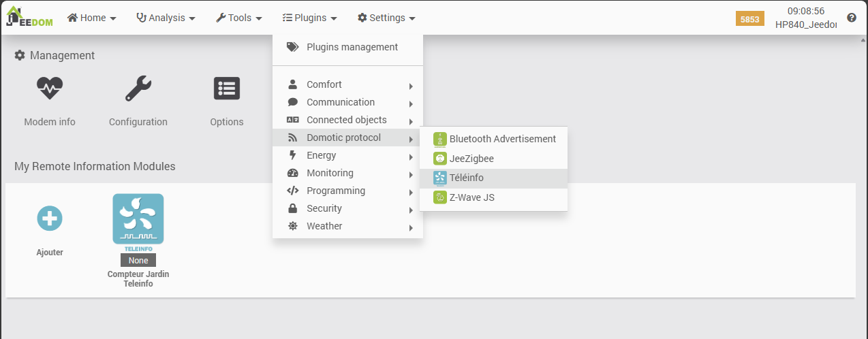Open the Compteur Jardin Teleinfo module

coord(138,219)
